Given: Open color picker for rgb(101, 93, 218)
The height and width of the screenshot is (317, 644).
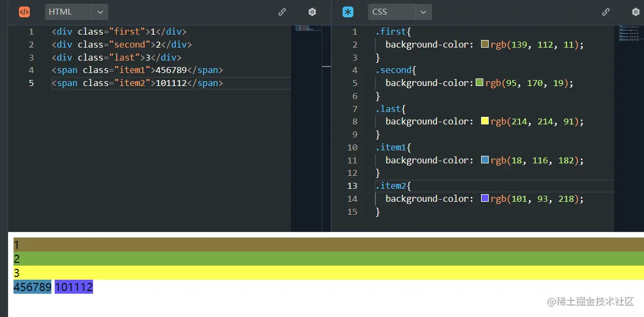Looking at the screenshot, I should point(485,199).
